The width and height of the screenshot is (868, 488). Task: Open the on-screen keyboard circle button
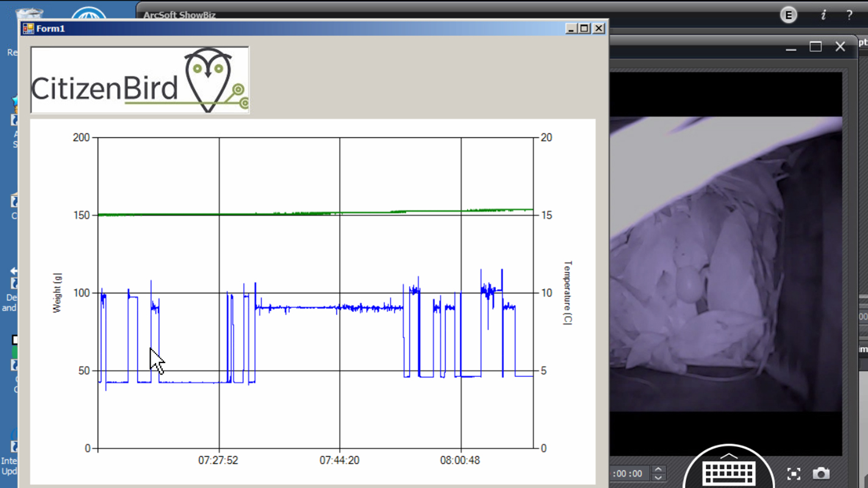[729, 466]
